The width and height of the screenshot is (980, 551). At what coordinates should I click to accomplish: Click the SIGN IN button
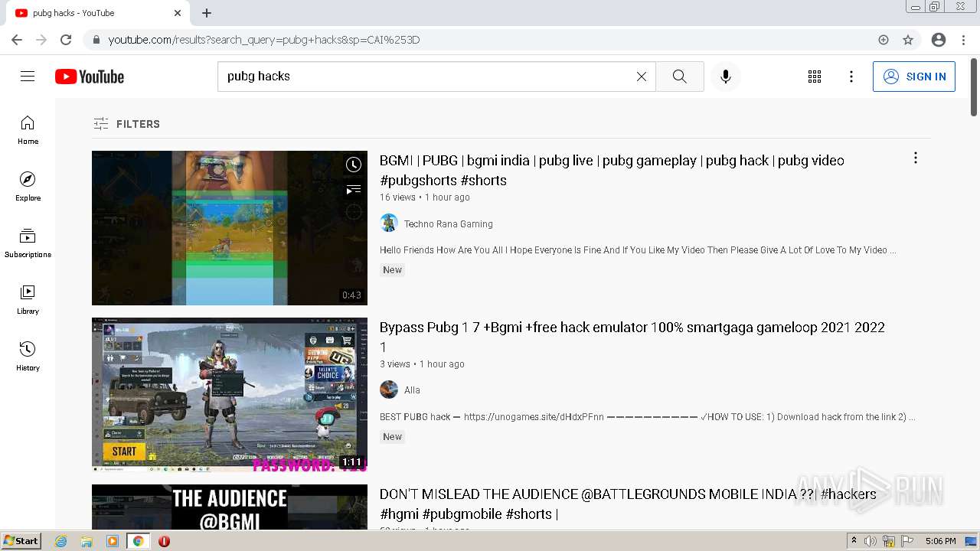(x=914, y=77)
